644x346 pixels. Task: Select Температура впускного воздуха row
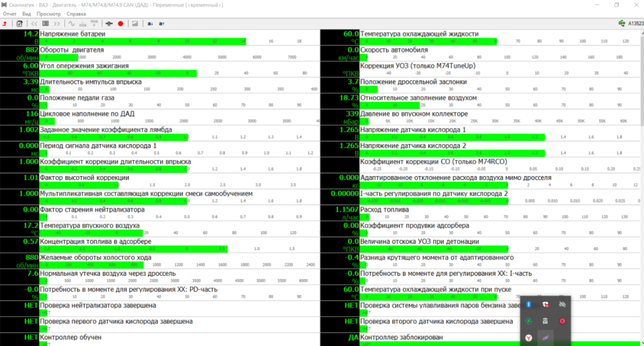(x=160, y=229)
